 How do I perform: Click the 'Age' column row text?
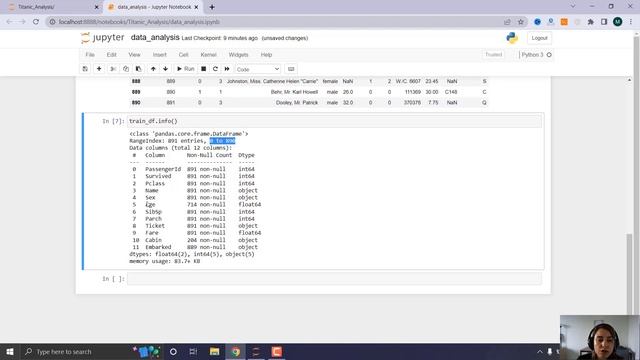pos(150,204)
